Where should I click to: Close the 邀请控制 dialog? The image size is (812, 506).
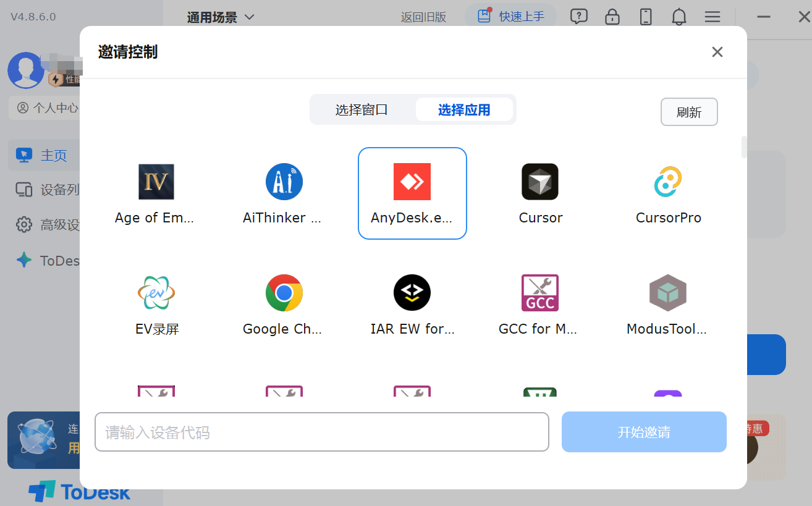(717, 52)
